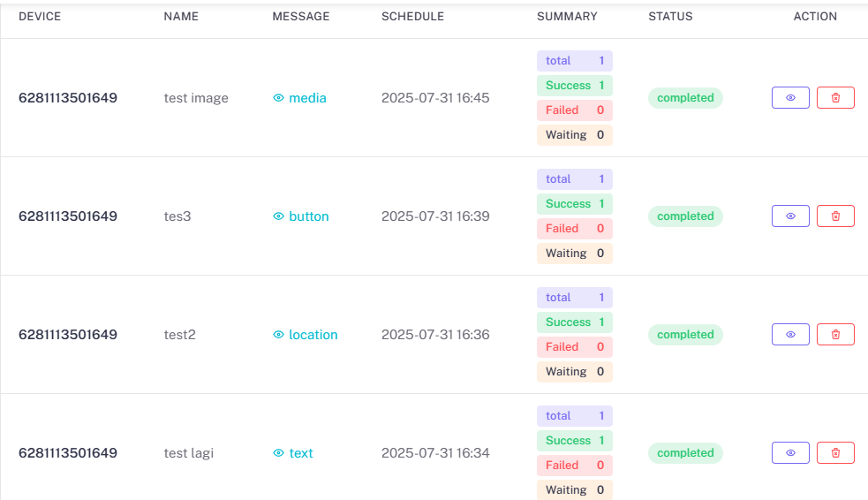Click the Success count badge for test image
The width and height of the screenshot is (868, 500).
point(574,86)
